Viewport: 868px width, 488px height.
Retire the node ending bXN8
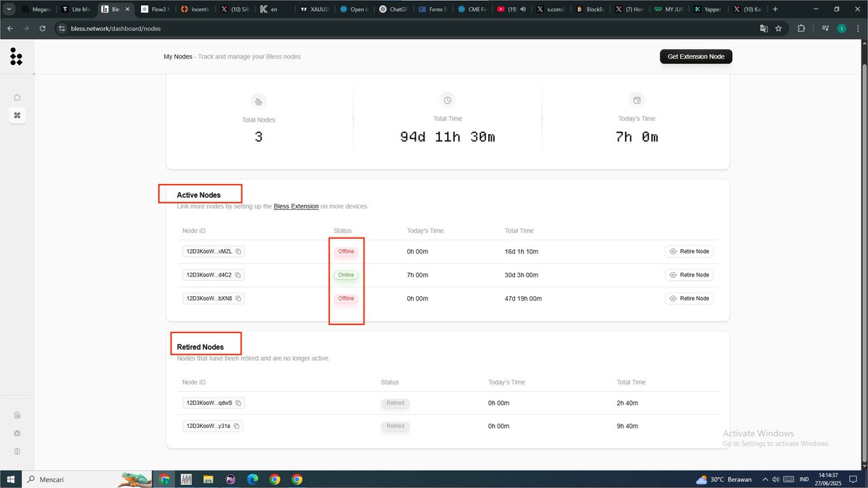pyautogui.click(x=689, y=298)
